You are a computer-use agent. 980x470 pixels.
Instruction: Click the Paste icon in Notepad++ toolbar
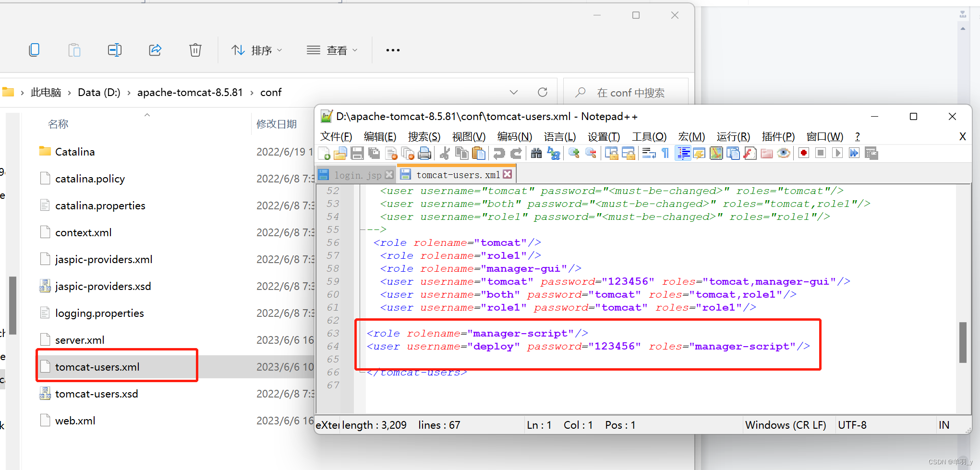click(478, 153)
